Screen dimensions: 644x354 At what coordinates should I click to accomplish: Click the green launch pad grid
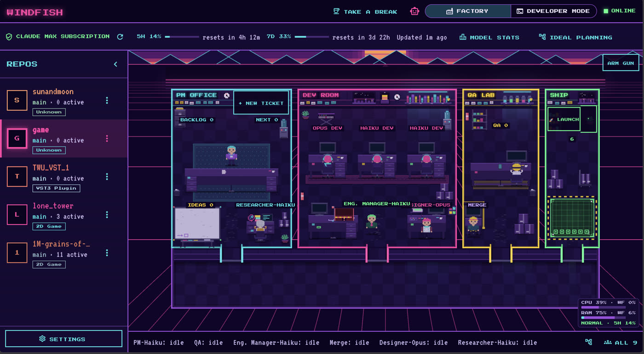click(572, 218)
